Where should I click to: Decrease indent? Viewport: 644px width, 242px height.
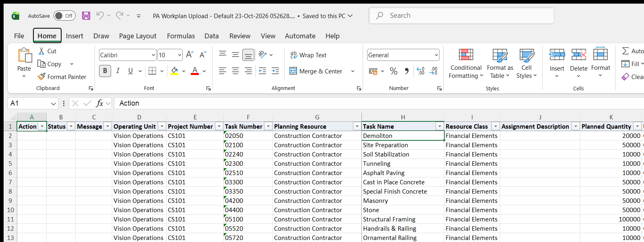262,71
